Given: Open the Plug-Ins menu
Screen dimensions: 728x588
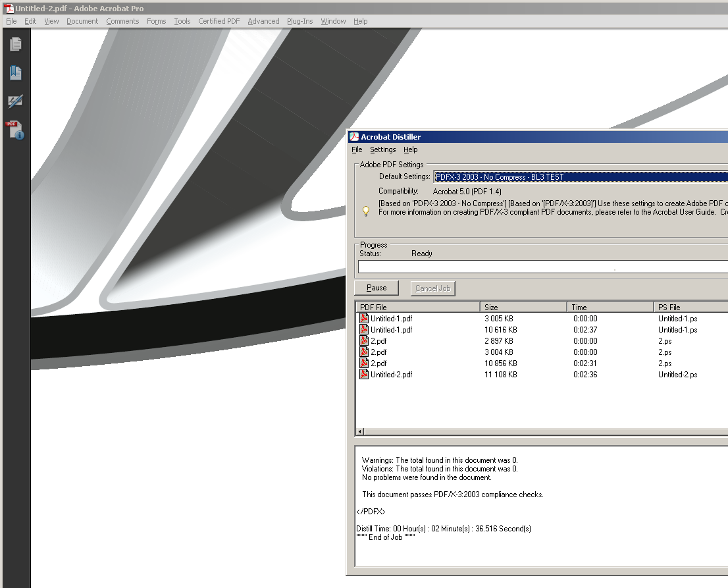Looking at the screenshot, I should (x=300, y=21).
